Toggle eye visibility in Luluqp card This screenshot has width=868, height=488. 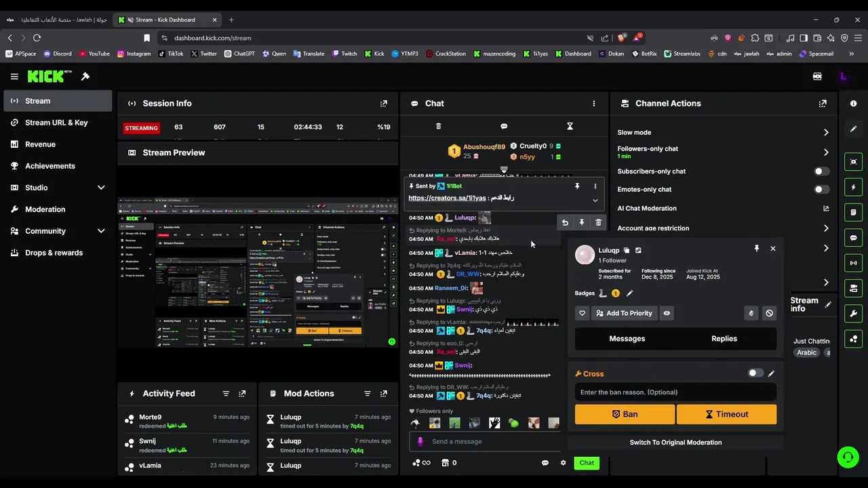(667, 313)
